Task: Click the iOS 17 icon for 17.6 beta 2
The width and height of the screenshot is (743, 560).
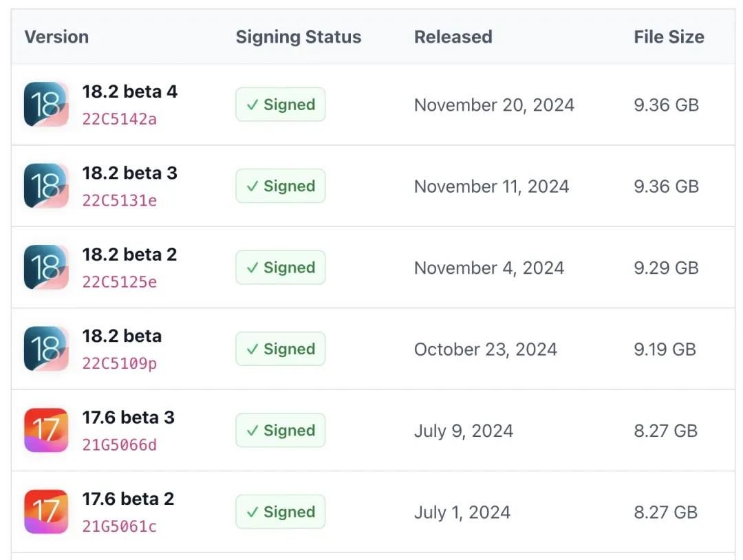Action: (x=46, y=511)
